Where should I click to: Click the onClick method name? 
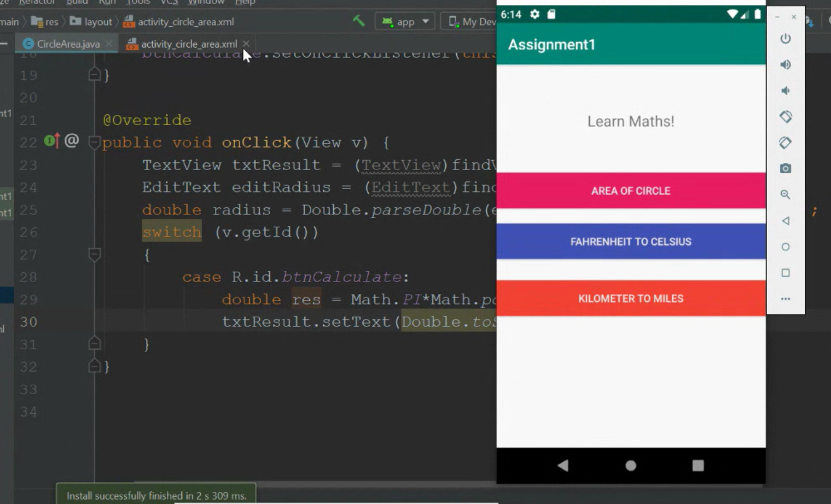[257, 143]
